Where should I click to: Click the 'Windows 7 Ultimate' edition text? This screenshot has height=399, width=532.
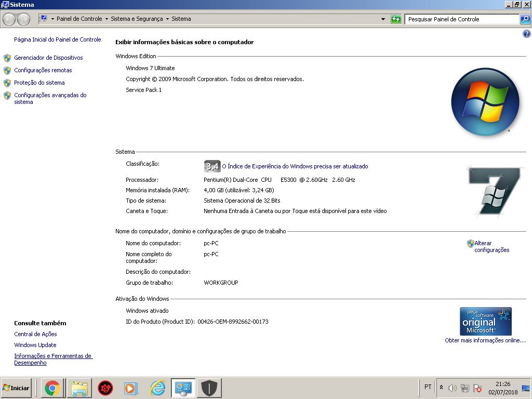(x=150, y=68)
